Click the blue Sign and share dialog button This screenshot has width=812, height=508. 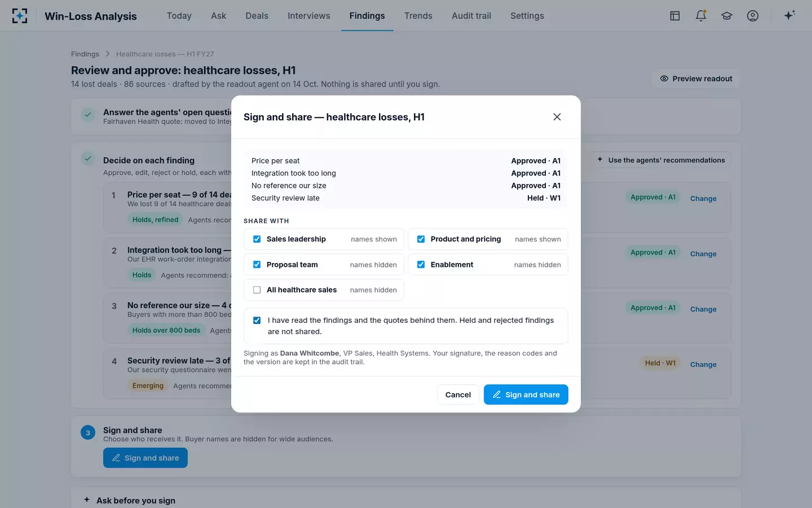pos(526,395)
